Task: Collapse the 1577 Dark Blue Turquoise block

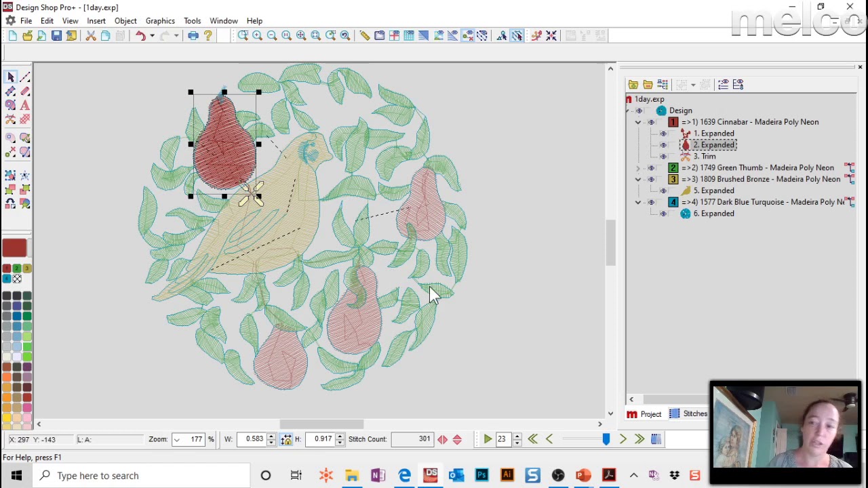Action: point(637,203)
